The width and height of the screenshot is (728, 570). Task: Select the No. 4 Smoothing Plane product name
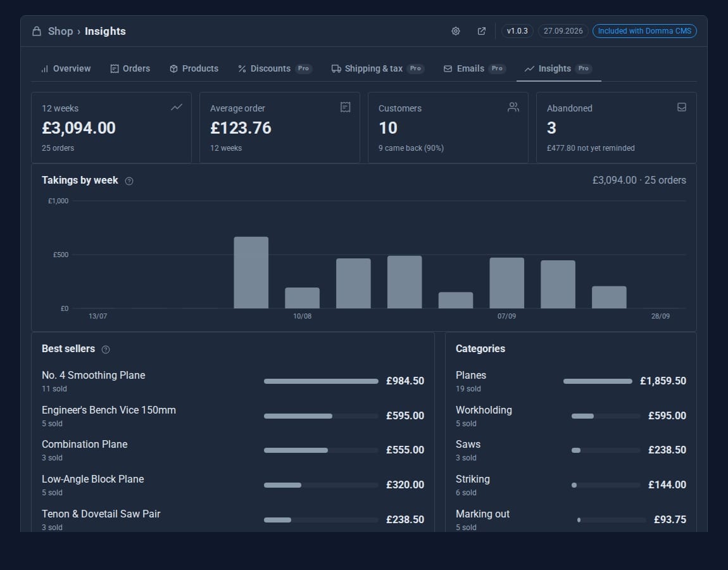[93, 376]
